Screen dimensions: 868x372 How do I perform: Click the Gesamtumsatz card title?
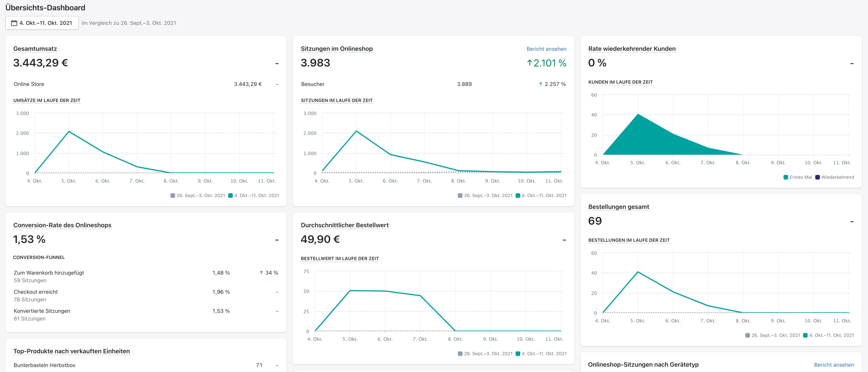(35, 49)
